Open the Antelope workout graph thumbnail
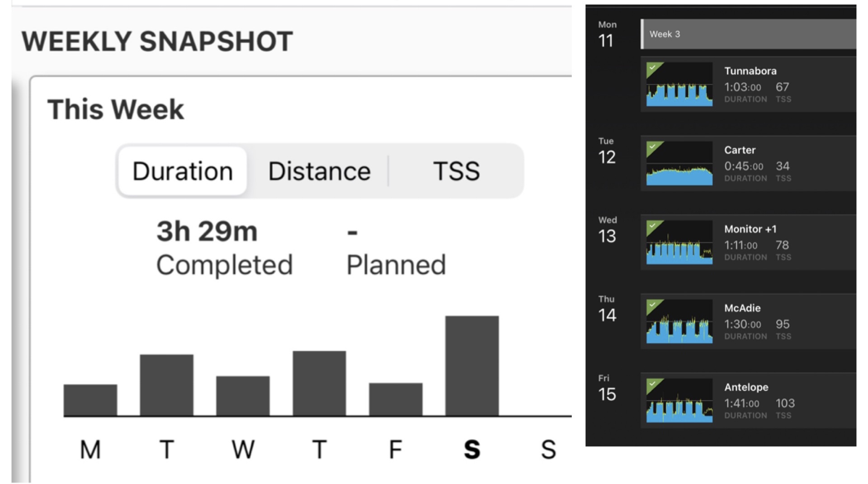868x484 pixels. tap(679, 401)
